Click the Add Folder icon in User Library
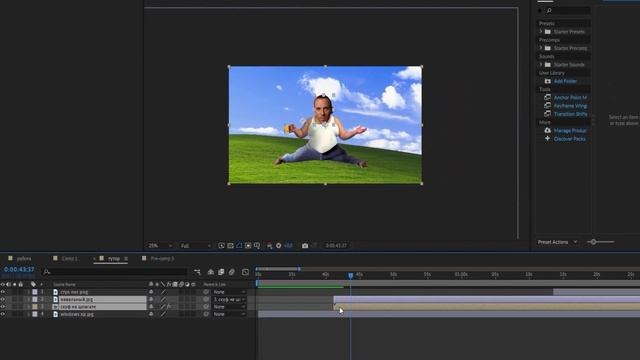The image size is (640, 360). point(548,81)
